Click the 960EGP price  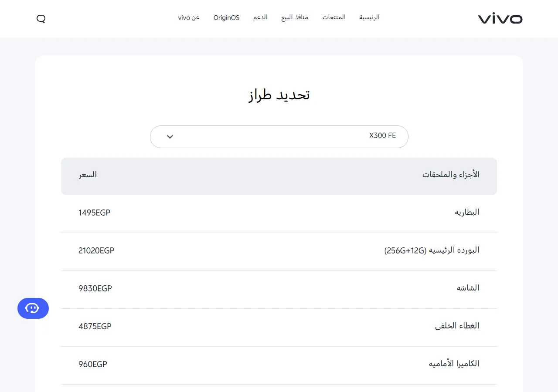[x=93, y=364]
